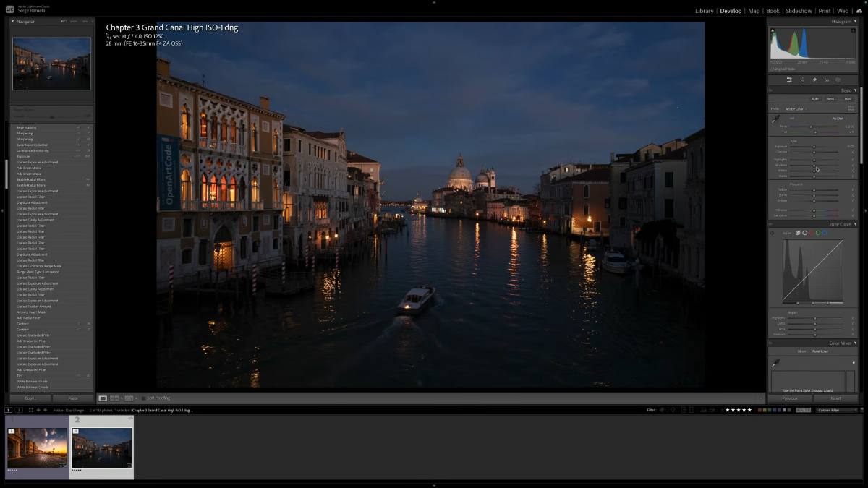Open the profile browser grid icon
The height and width of the screenshot is (488, 868).
pos(851,108)
